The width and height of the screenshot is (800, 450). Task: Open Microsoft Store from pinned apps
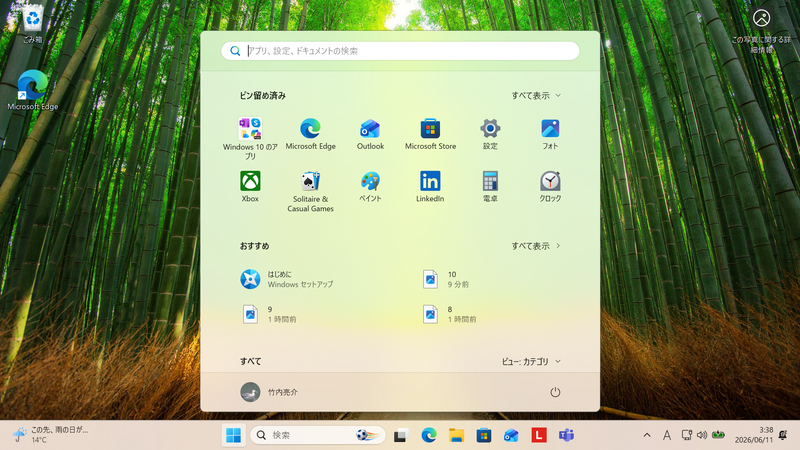430,134
